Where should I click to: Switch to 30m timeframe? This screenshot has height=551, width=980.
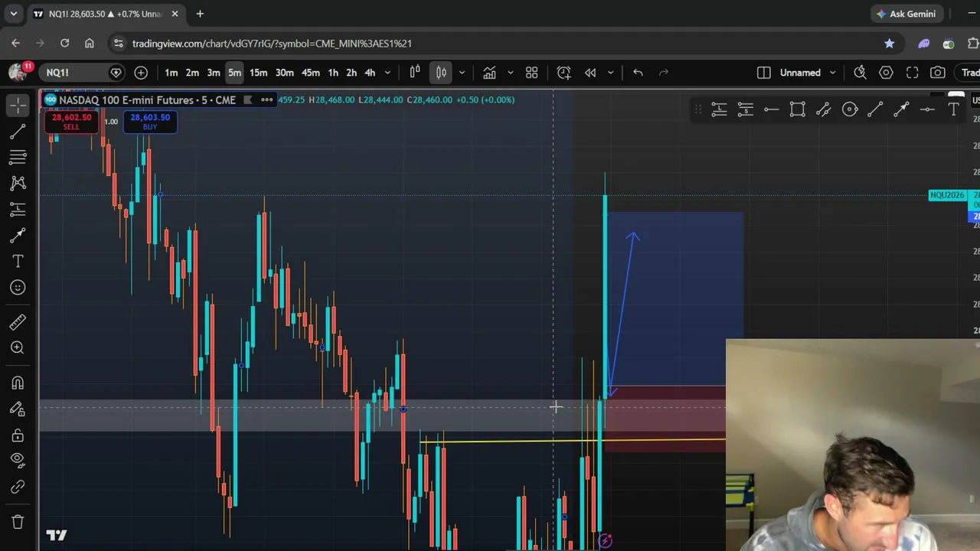click(284, 73)
